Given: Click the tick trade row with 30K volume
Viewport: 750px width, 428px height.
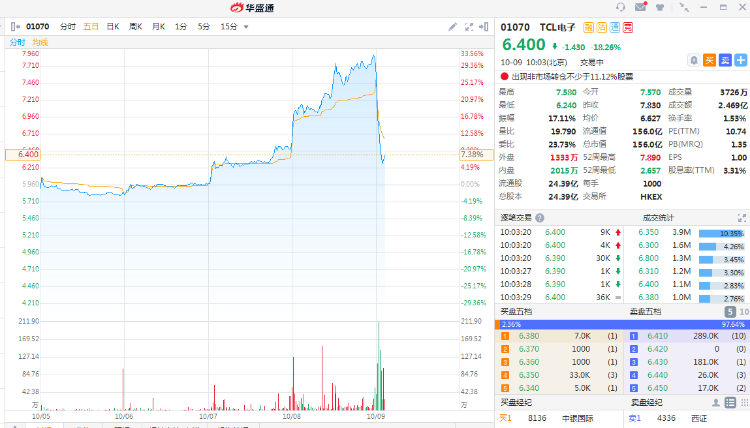Looking at the screenshot, I should tap(561, 258).
